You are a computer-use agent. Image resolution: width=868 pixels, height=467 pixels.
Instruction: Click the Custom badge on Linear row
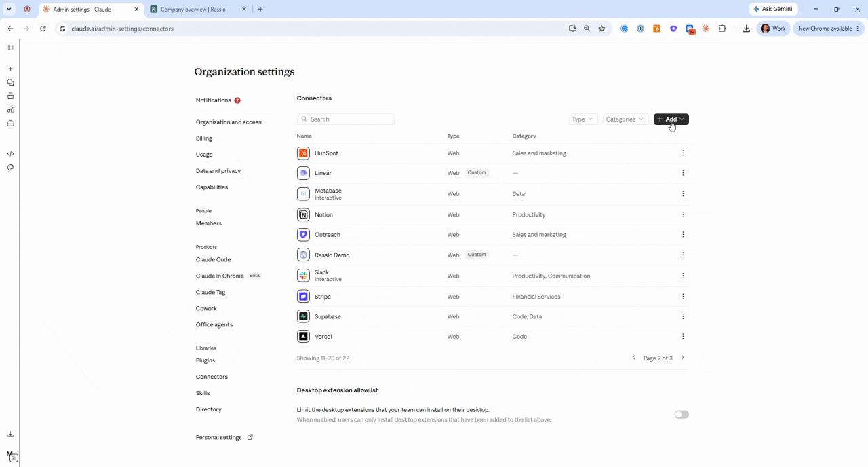tap(477, 173)
